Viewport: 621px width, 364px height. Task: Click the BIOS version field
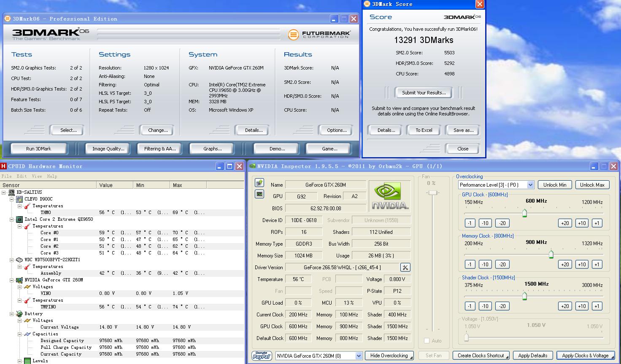coord(326,208)
